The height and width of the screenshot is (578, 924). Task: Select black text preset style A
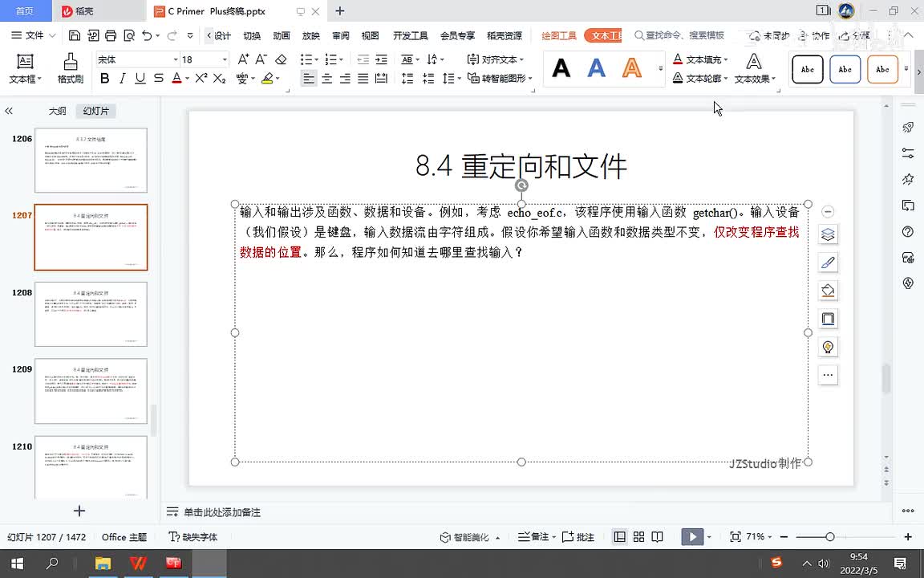click(561, 68)
